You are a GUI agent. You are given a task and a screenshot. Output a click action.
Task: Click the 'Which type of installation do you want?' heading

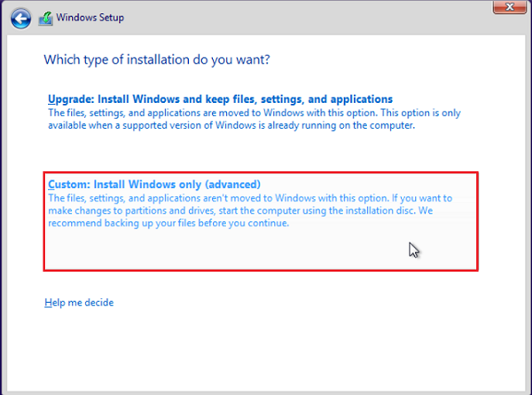click(x=157, y=59)
